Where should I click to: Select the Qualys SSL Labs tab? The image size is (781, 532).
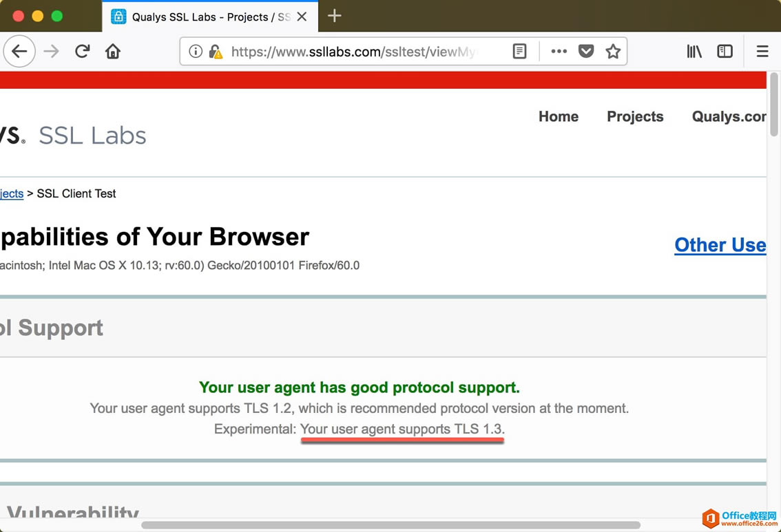[210, 17]
